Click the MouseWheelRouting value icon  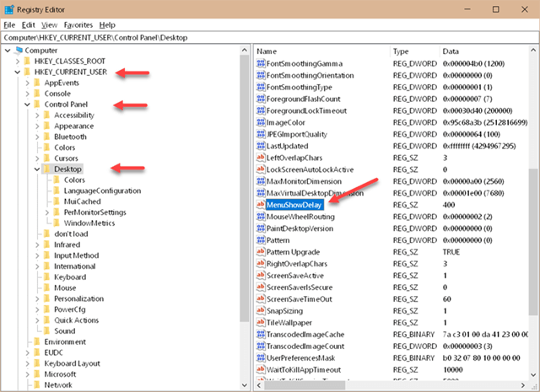[x=261, y=217]
